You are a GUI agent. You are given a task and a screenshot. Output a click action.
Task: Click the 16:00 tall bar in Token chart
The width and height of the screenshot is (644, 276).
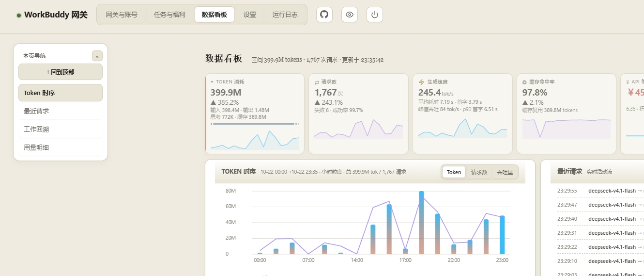tap(389, 229)
